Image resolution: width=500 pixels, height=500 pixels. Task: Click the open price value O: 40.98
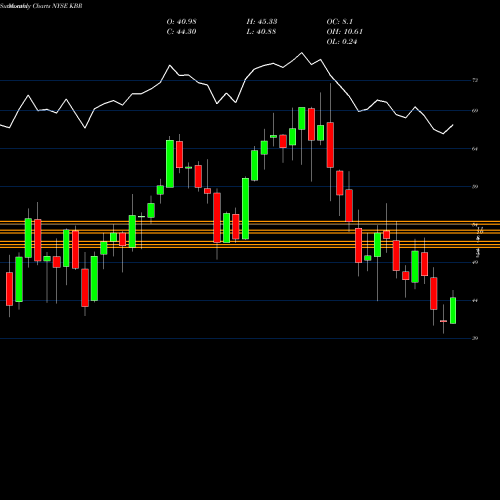[x=181, y=22]
